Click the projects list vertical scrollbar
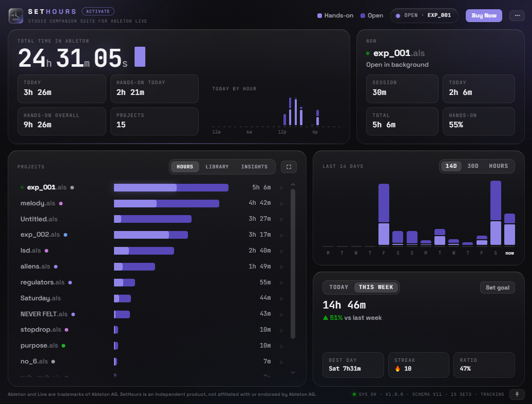This screenshot has width=532, height=404. [x=293, y=263]
